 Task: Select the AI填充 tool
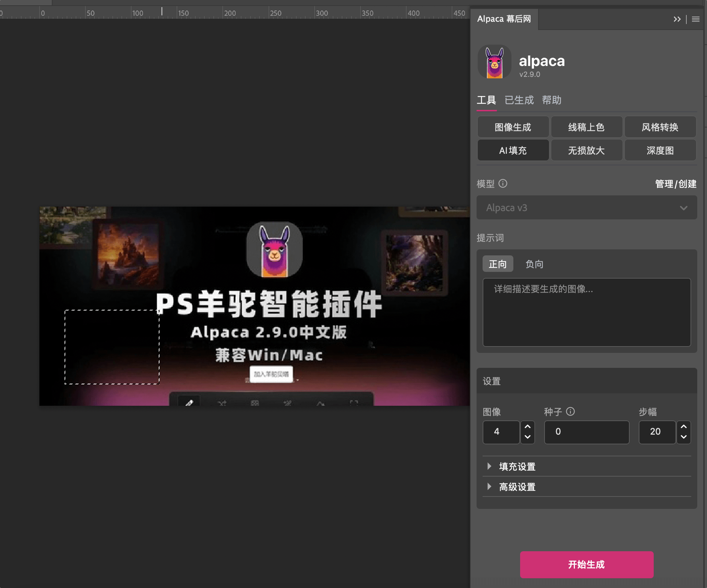513,150
